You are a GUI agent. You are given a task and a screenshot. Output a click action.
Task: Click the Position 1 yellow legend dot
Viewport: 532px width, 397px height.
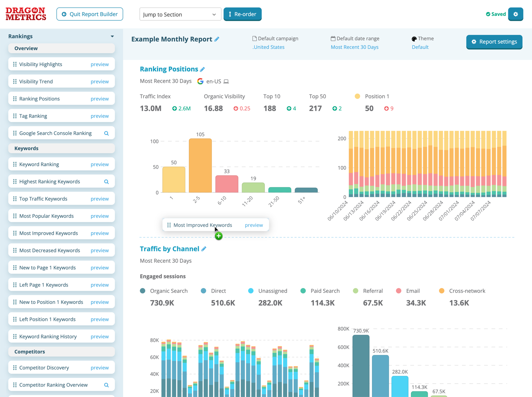click(357, 96)
